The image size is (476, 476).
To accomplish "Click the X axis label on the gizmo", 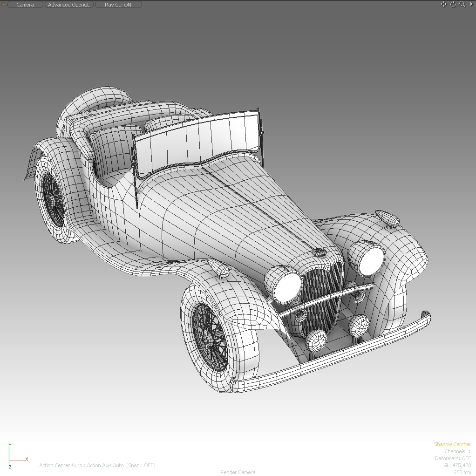I will click(27, 459).
